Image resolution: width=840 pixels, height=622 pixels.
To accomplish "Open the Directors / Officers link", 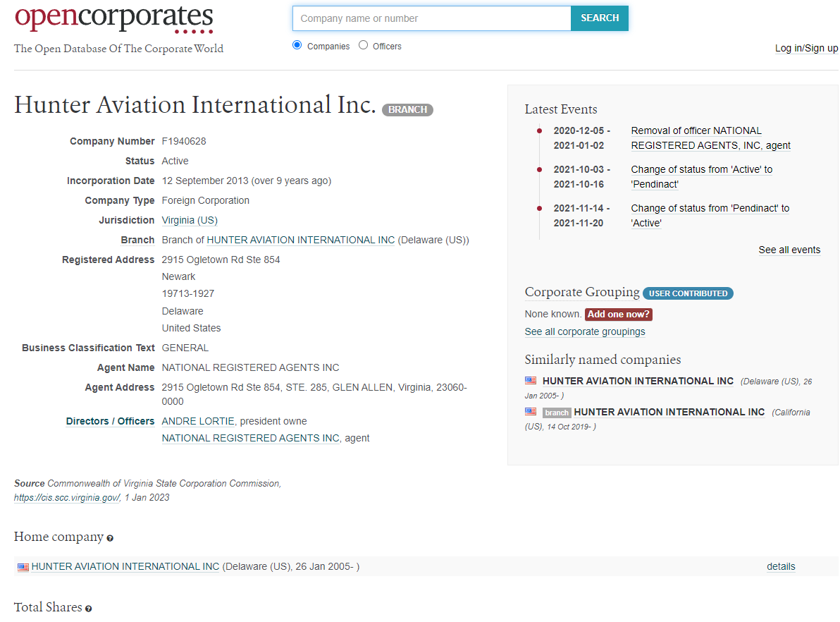I will point(110,422).
